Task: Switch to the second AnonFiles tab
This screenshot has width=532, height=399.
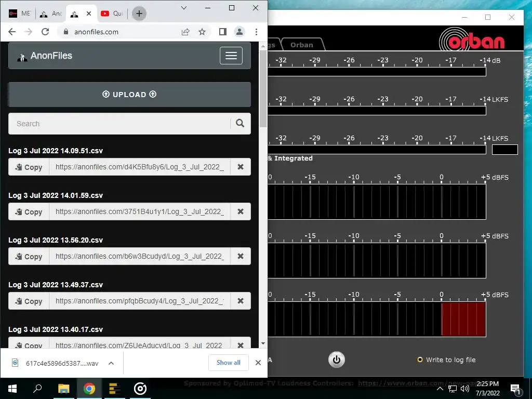Action: click(x=51, y=14)
